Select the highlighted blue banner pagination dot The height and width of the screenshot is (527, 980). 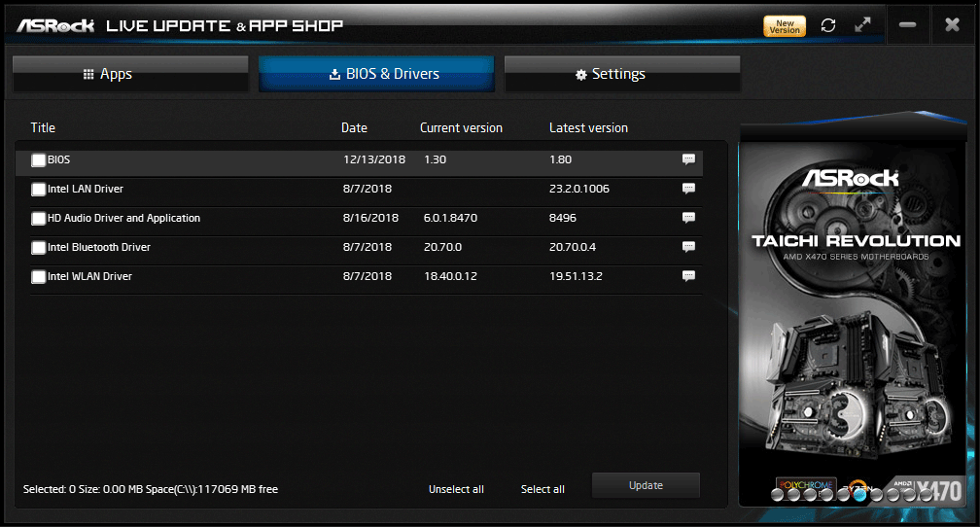860,495
